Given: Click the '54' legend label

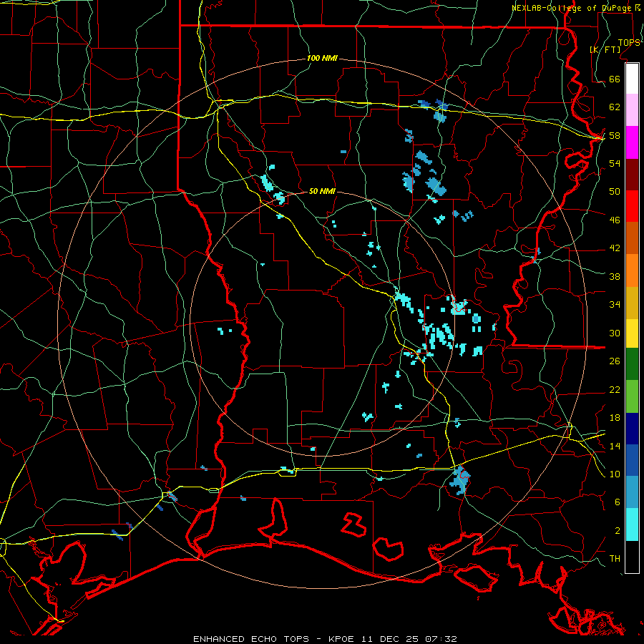Looking at the screenshot, I should tap(615, 163).
